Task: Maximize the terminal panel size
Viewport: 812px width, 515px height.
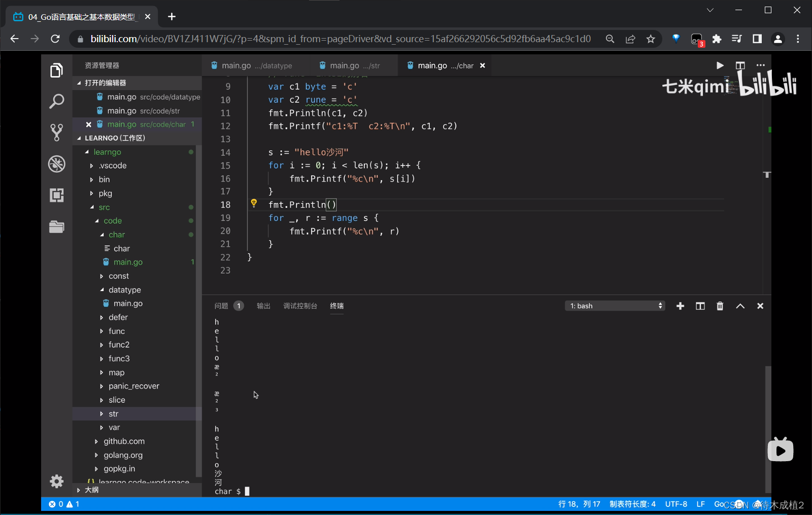Action: [x=740, y=306]
